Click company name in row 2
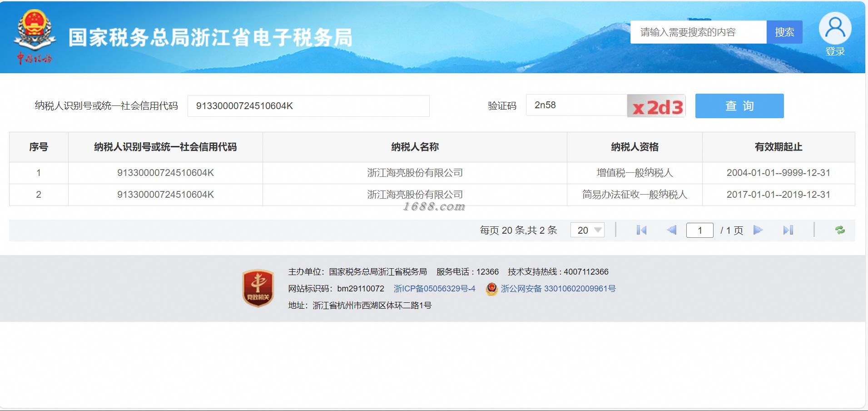This screenshot has width=868, height=411. [x=415, y=195]
